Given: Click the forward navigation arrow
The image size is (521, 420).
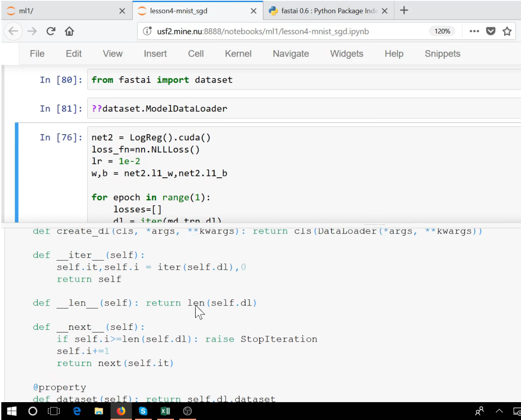Looking at the screenshot, I should click(x=31, y=31).
